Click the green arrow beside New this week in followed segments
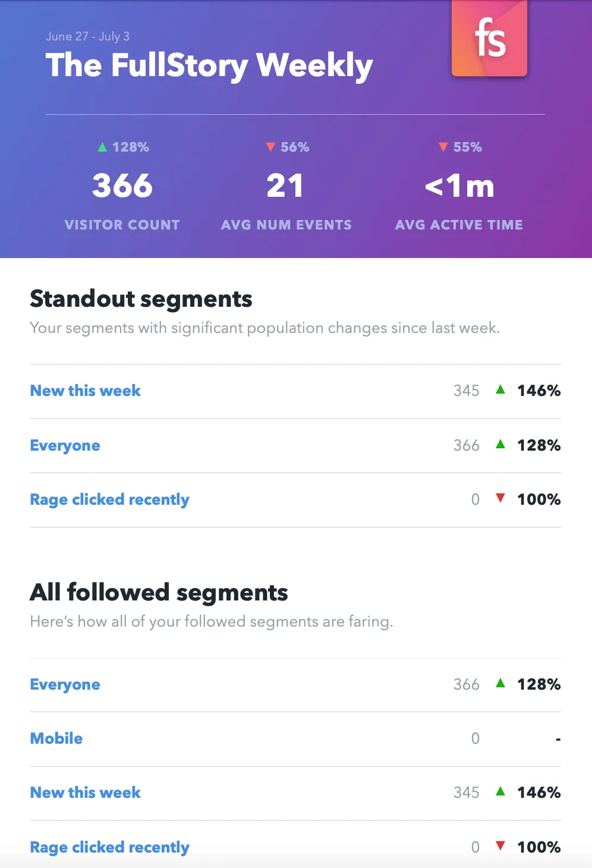The width and height of the screenshot is (592, 868). (x=501, y=792)
